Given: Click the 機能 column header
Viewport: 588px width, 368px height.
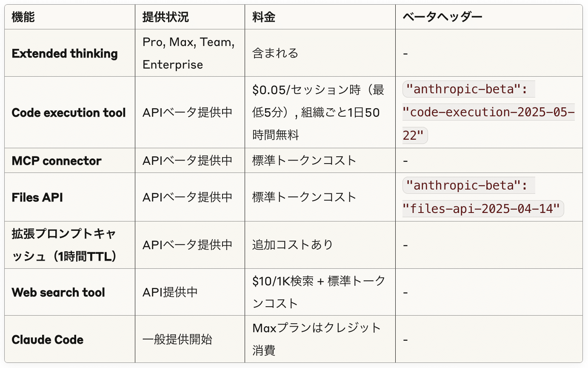Looking at the screenshot, I should pyautogui.click(x=23, y=17).
